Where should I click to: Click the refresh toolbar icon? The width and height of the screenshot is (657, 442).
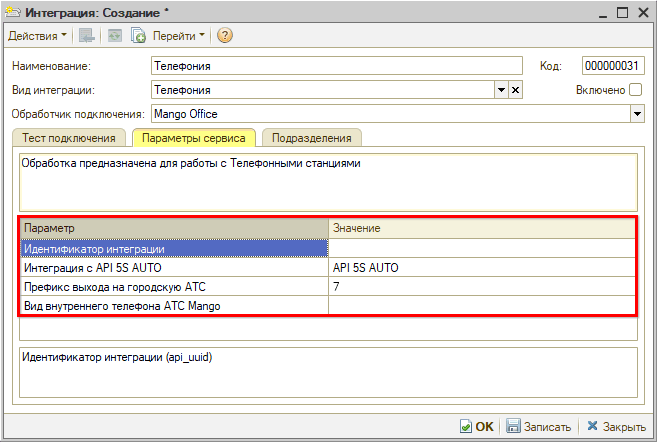pos(115,36)
